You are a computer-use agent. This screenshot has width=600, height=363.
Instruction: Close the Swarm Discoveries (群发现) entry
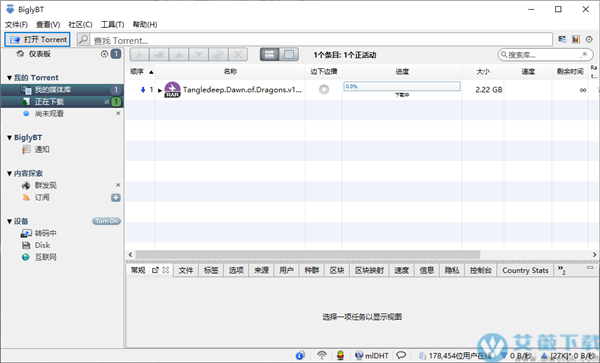click(x=118, y=185)
